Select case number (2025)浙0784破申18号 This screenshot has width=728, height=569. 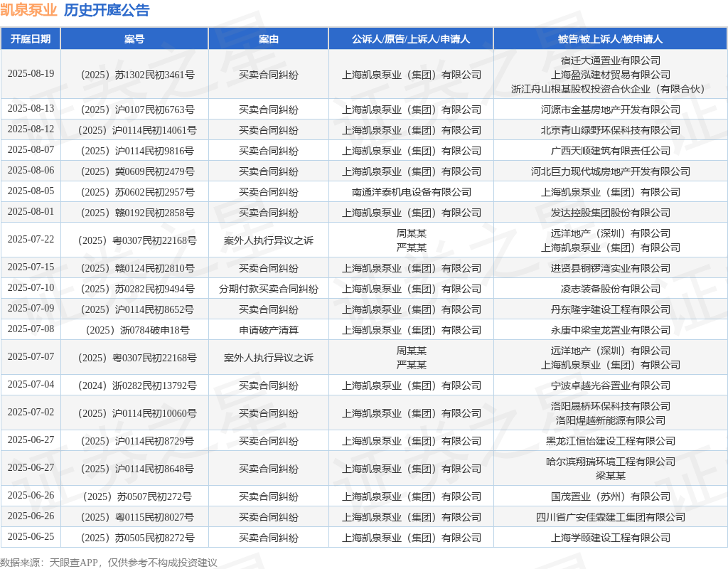pyautogui.click(x=137, y=330)
